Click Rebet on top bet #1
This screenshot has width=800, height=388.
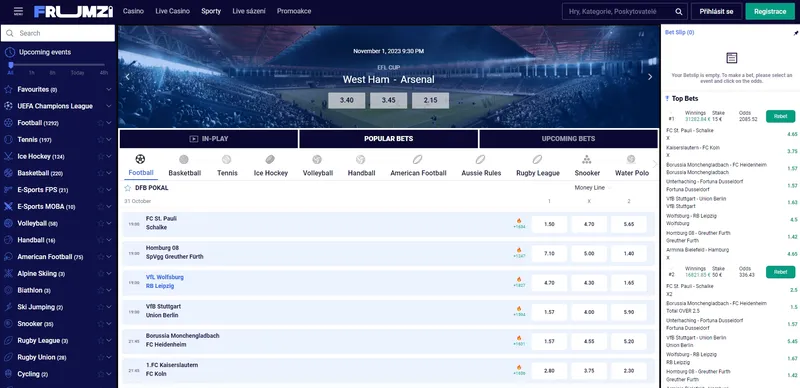coord(780,116)
